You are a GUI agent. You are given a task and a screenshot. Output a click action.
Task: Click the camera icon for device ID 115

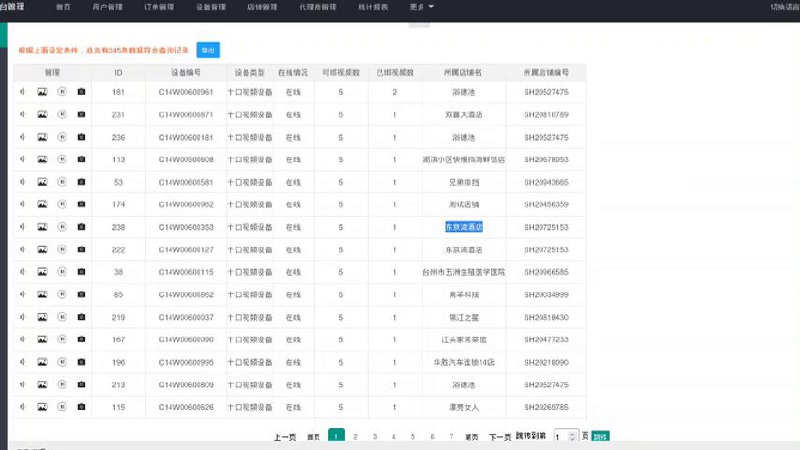pos(81,407)
